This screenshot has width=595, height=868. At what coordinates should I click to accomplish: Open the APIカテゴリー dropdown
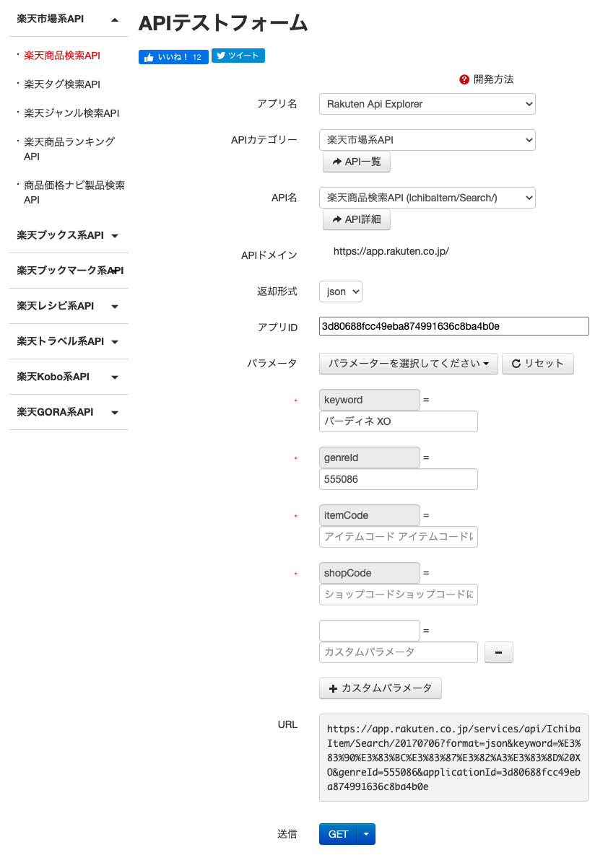[427, 139]
